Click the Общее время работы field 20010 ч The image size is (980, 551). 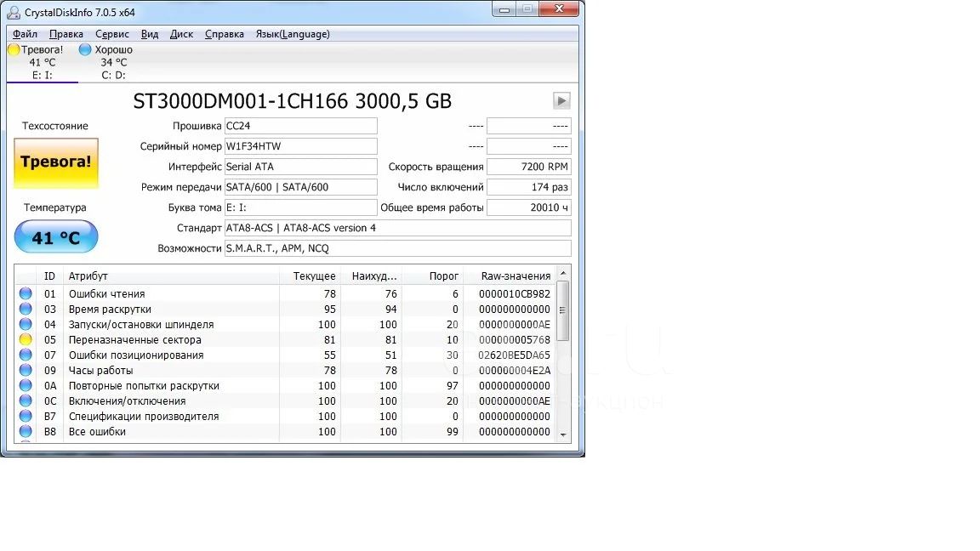529,207
